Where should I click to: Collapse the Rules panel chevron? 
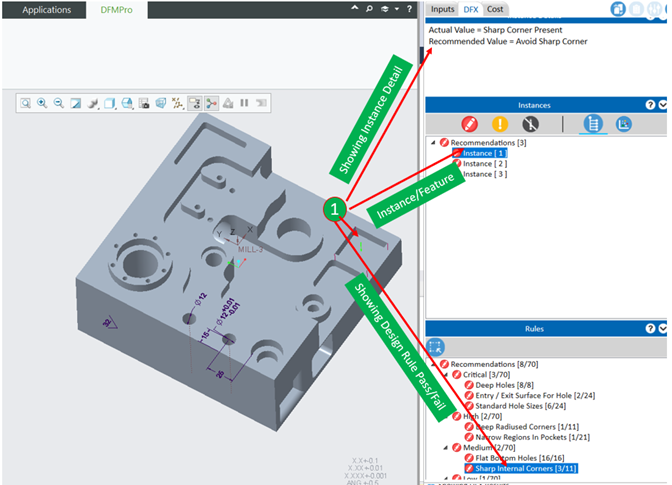click(x=663, y=329)
